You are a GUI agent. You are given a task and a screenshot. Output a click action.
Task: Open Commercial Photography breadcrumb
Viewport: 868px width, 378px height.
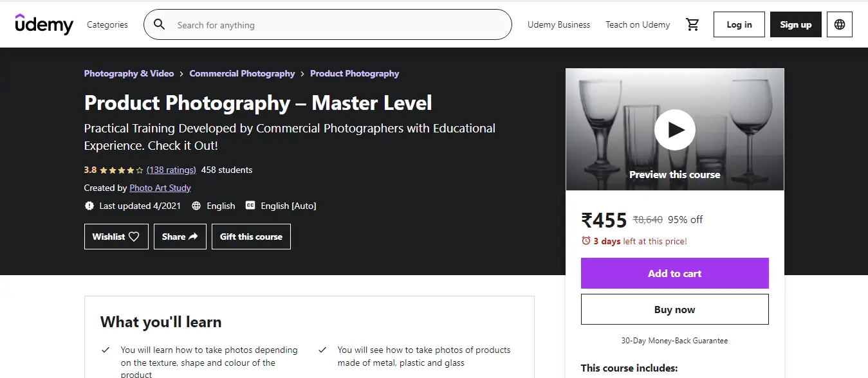[x=242, y=73]
